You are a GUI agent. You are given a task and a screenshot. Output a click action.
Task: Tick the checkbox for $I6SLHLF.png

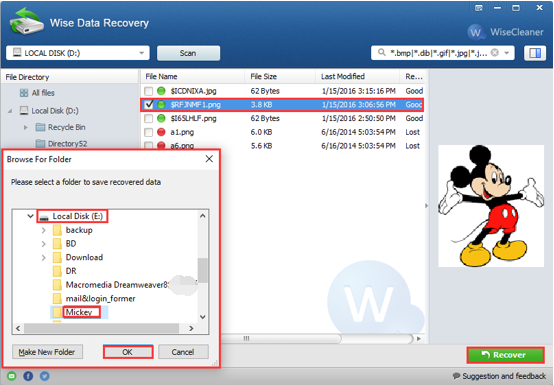click(149, 118)
